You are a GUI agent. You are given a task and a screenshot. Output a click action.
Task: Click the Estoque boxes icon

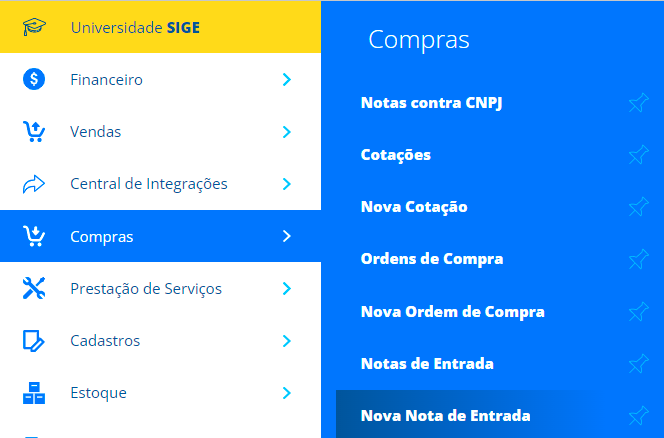click(x=34, y=393)
